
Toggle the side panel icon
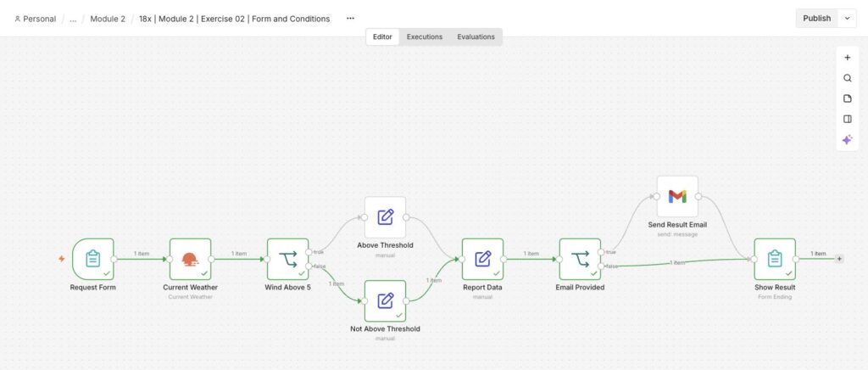[847, 119]
